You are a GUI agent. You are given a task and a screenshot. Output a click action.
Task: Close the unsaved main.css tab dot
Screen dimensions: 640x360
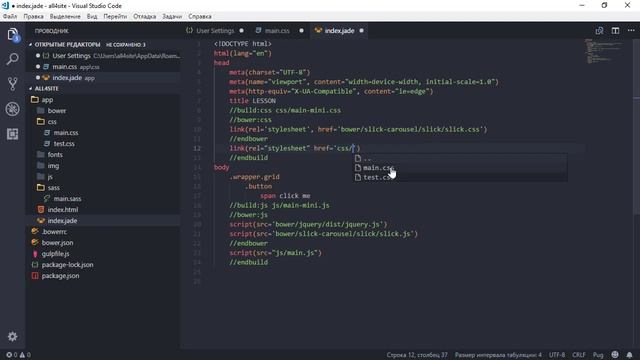pos(301,31)
